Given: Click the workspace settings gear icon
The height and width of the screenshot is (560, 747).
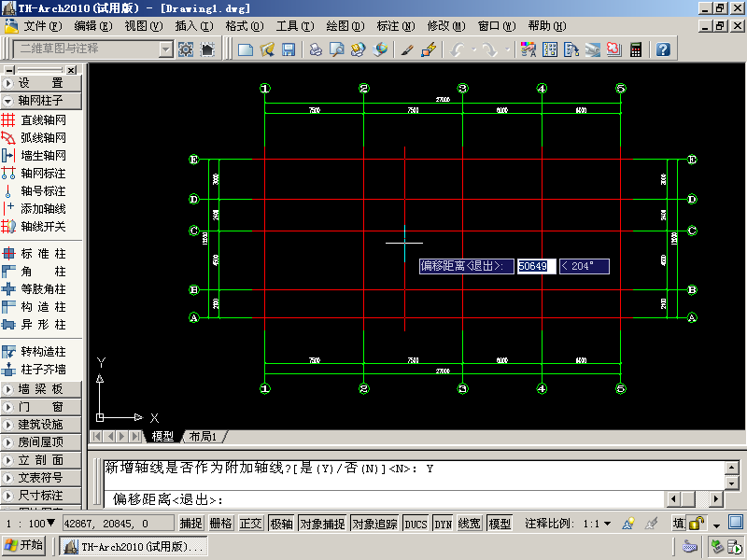Looking at the screenshot, I should click(186, 49).
